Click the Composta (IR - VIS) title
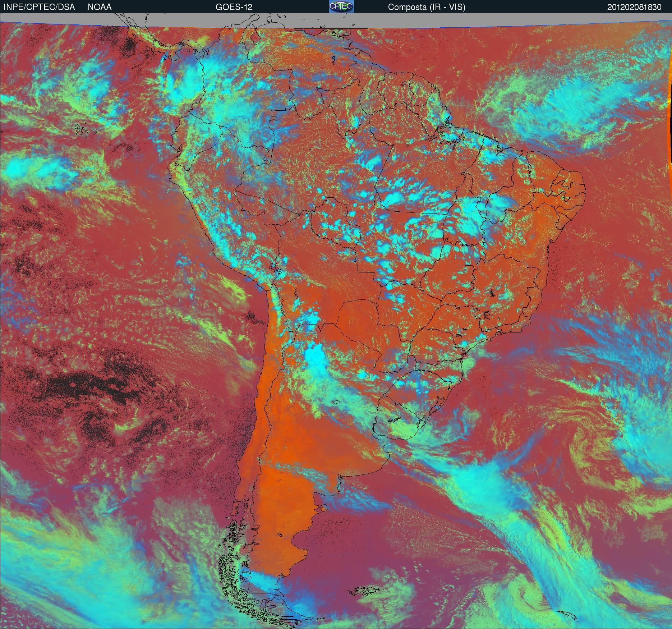The width and height of the screenshot is (672, 629). pyautogui.click(x=427, y=7)
